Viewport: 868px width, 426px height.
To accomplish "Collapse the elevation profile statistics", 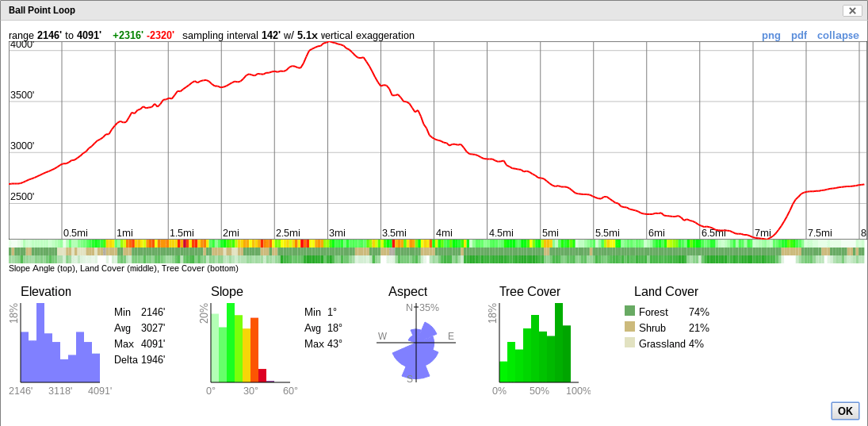I will pos(838,36).
